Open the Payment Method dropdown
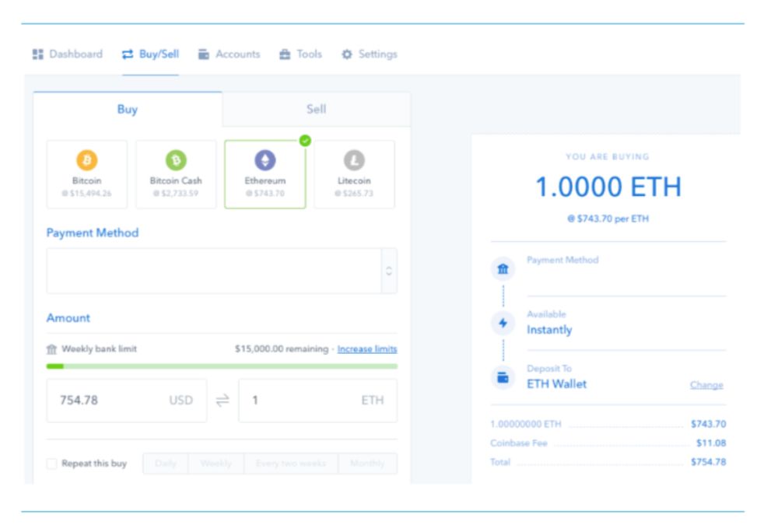 point(222,271)
